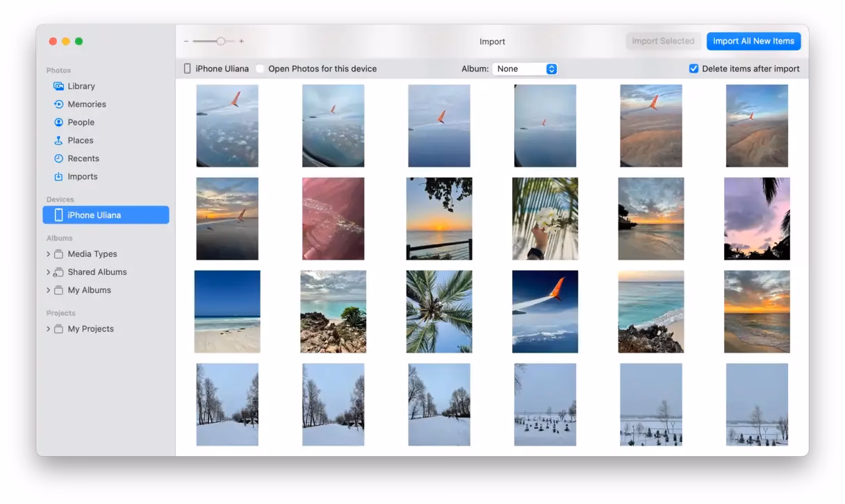Disable Delete items after import

click(694, 68)
